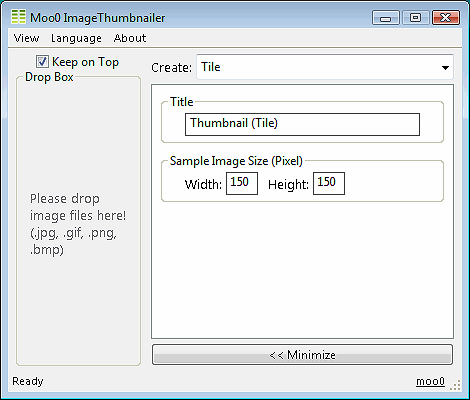Open the View menu

coord(26,38)
